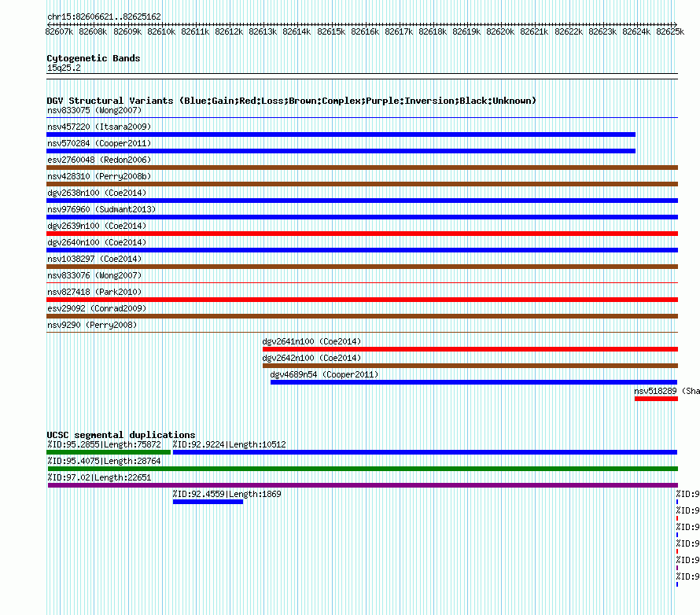Click the UCSC segmental duplications track heading

121,435
